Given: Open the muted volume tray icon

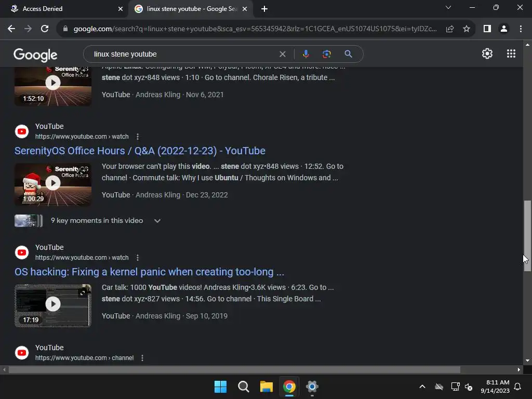Looking at the screenshot, I should [469, 387].
